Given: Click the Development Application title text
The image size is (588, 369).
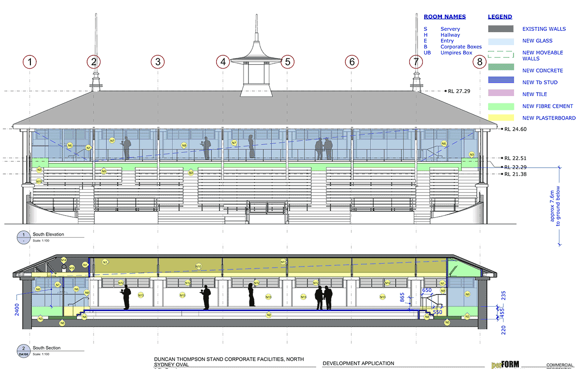Looking at the screenshot, I should (x=358, y=364).
